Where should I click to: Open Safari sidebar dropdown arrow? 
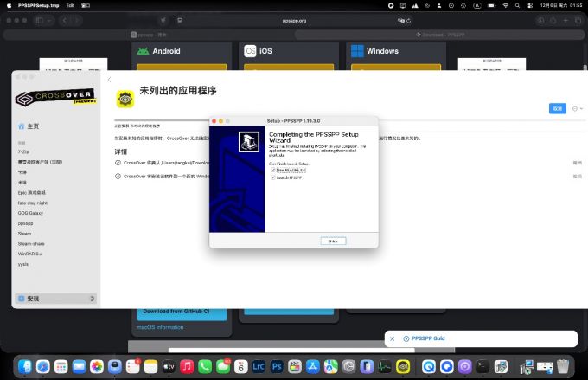(49, 20)
